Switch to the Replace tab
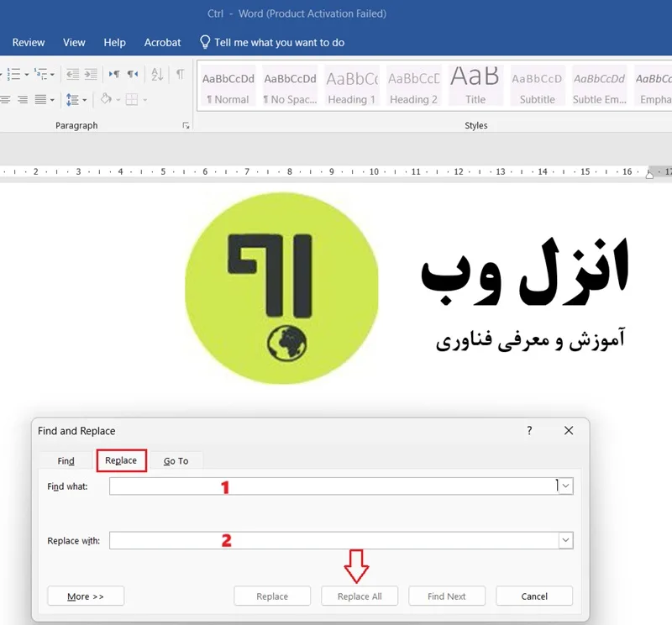This screenshot has width=672, height=625. pyautogui.click(x=121, y=460)
